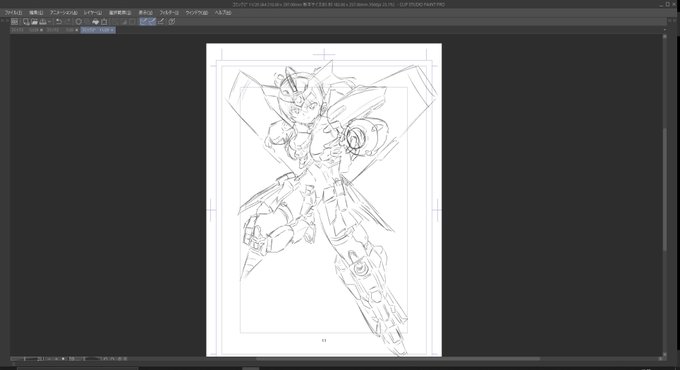Open the フィルター (Filter) menu
This screenshot has height=370, width=680.
coord(169,13)
